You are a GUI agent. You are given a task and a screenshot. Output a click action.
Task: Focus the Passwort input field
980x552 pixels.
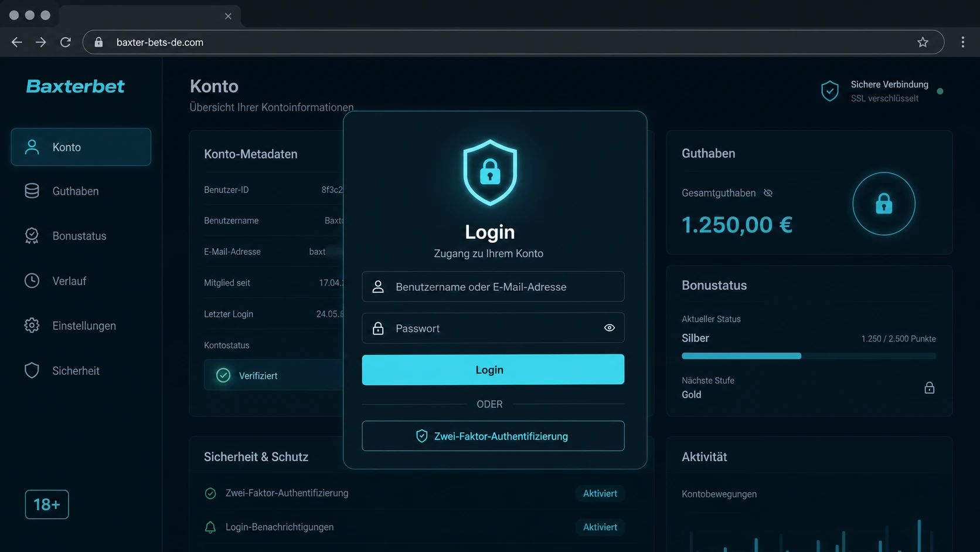coord(493,328)
